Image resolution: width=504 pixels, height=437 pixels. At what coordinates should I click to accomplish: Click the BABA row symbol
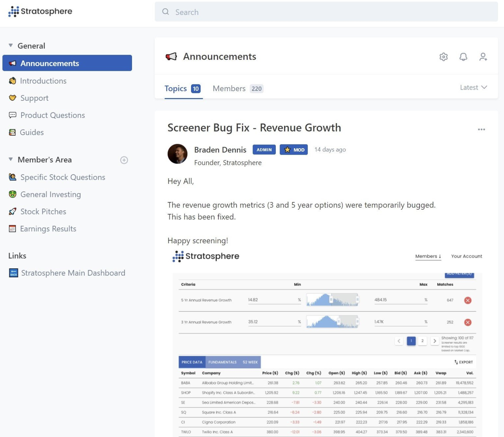coord(186,383)
